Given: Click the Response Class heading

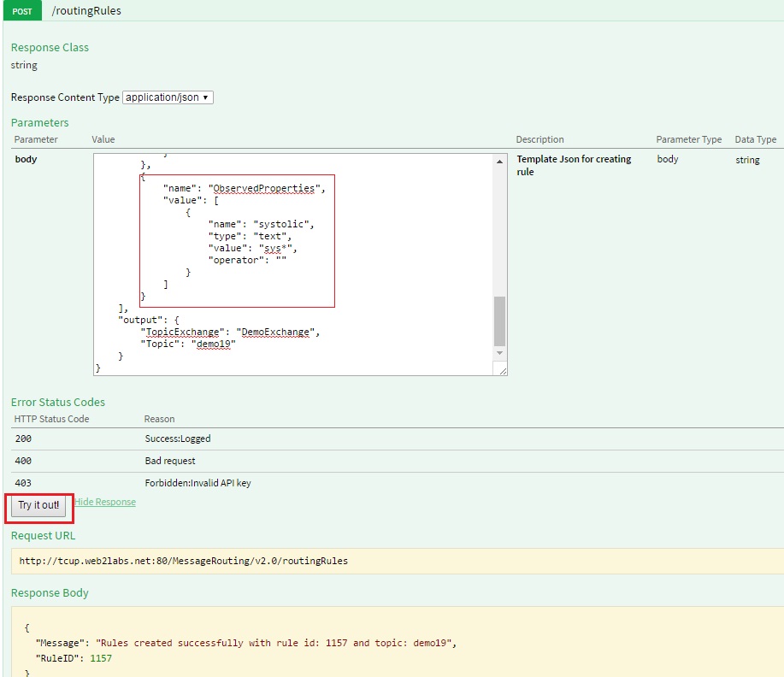Looking at the screenshot, I should tap(50, 48).
